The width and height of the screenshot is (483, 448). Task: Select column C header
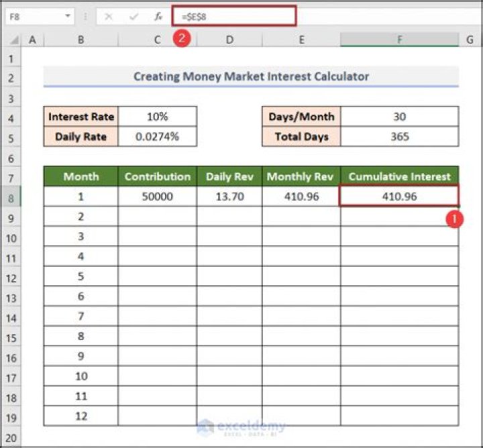click(157, 40)
